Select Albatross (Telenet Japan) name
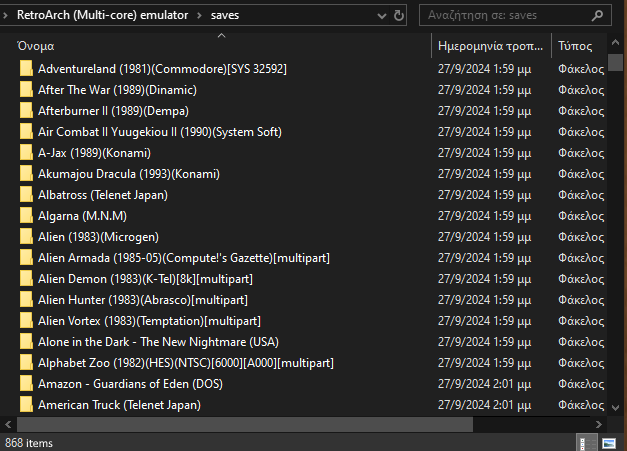Screen dimensions: 627x451 (103, 195)
